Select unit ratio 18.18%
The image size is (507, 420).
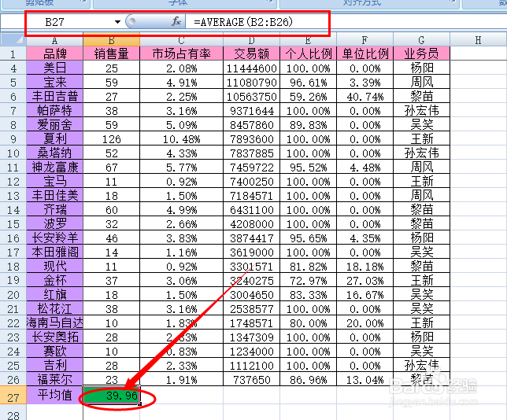(x=365, y=266)
